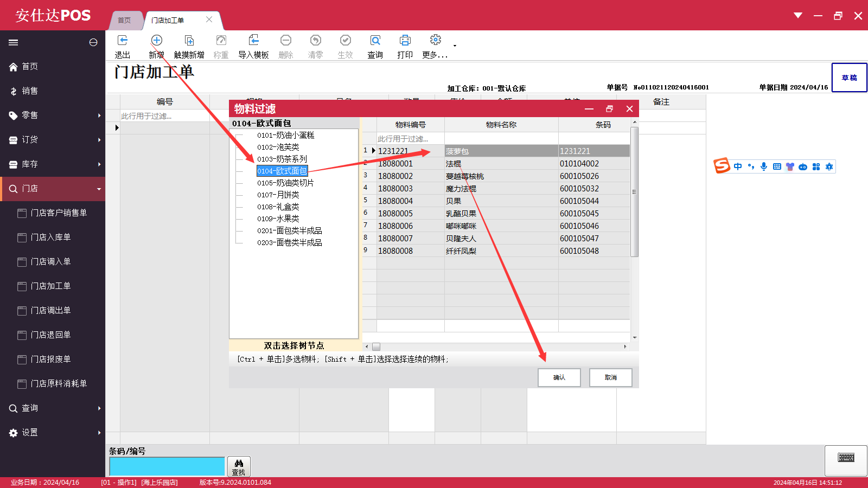Select the 魔力法棍 material row

pos(496,189)
